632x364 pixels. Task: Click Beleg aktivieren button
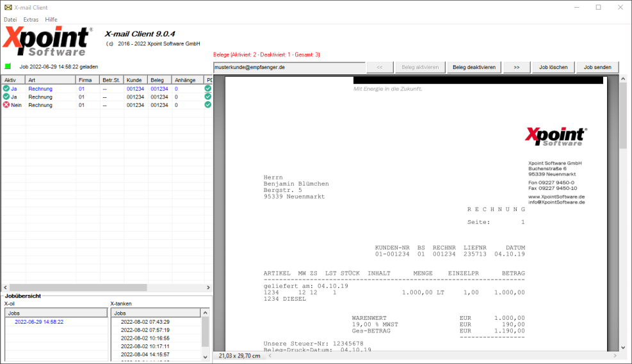coord(420,67)
